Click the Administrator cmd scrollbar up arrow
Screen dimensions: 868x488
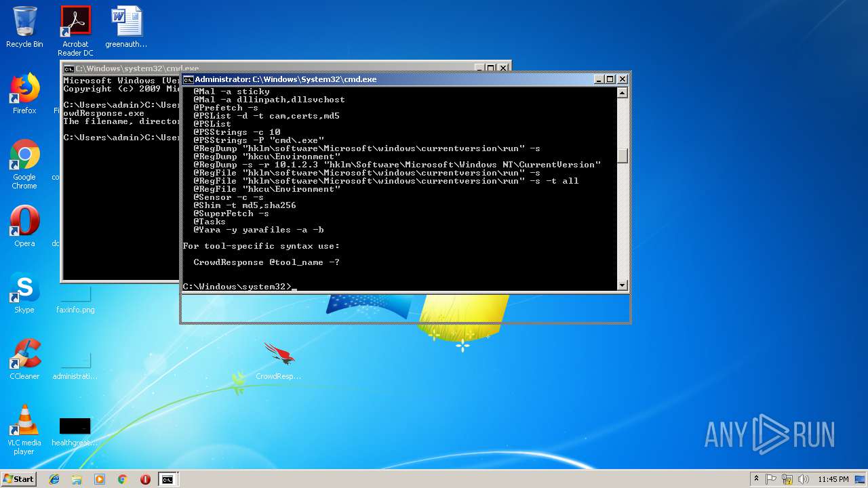pyautogui.click(x=623, y=93)
